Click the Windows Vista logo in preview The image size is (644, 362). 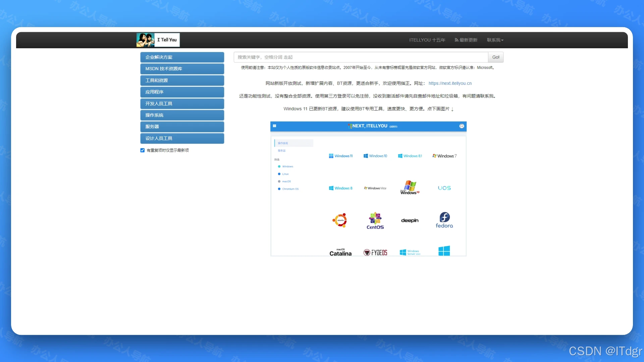click(375, 188)
